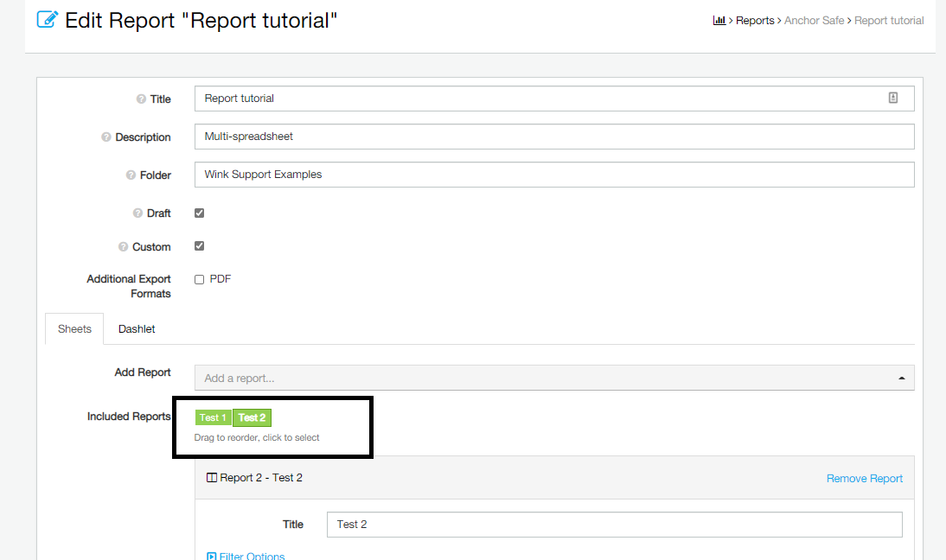
Task: Click the help icon next to Draft
Action: pyautogui.click(x=137, y=213)
